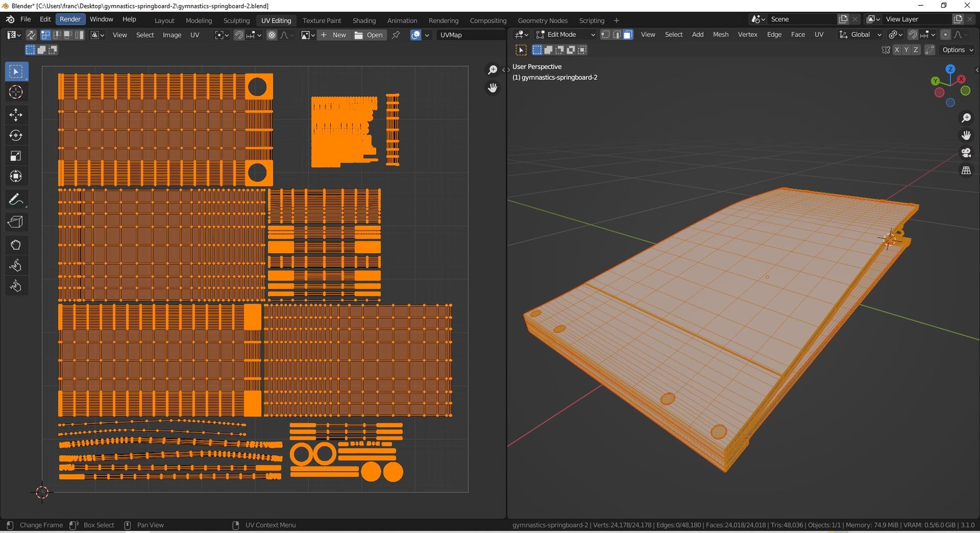Select the Grab sculpt tool

point(16,245)
